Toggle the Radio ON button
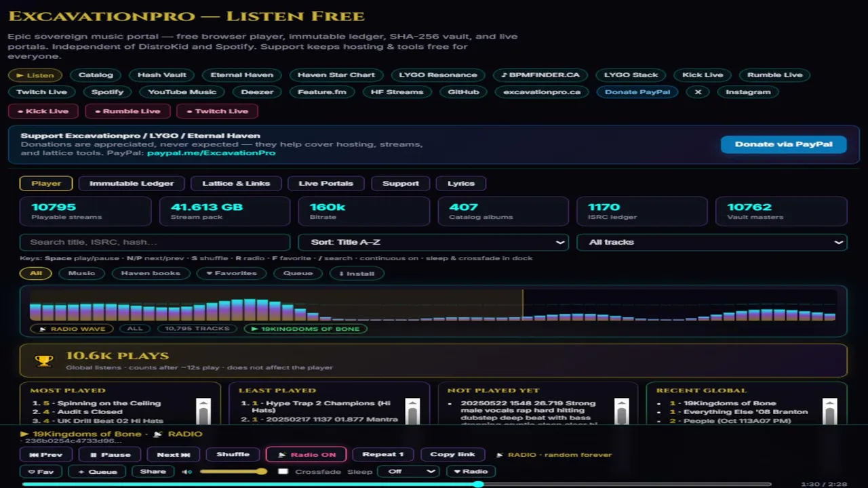This screenshot has width=868, height=488. coord(307,455)
